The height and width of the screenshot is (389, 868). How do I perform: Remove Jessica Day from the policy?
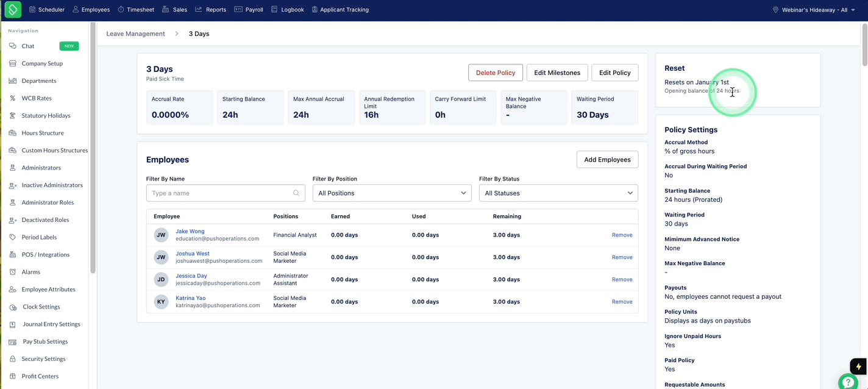click(622, 280)
